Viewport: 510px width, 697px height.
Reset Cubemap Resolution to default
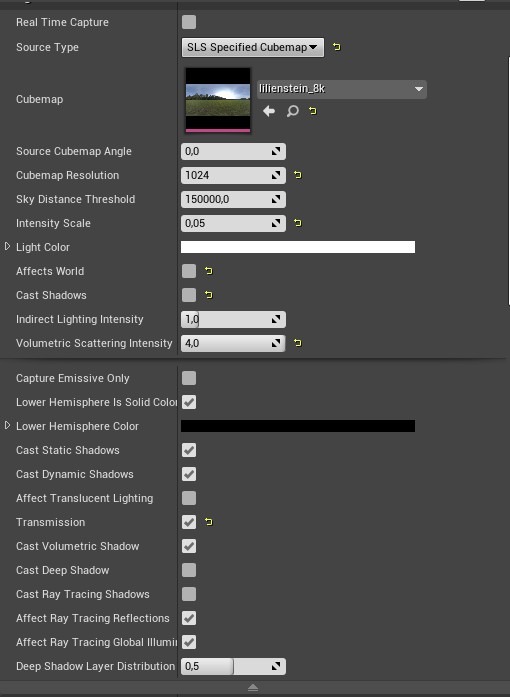(297, 175)
